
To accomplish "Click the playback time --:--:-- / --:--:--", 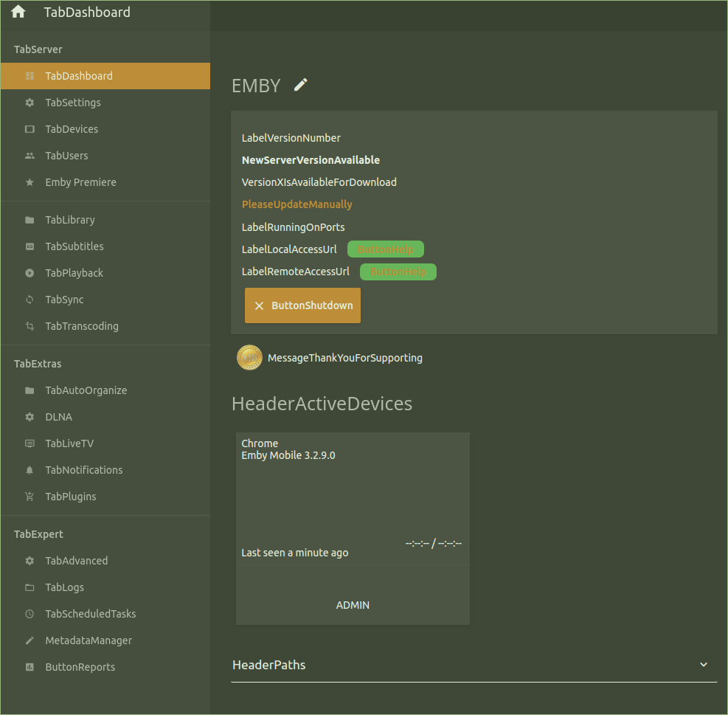I will (x=434, y=543).
